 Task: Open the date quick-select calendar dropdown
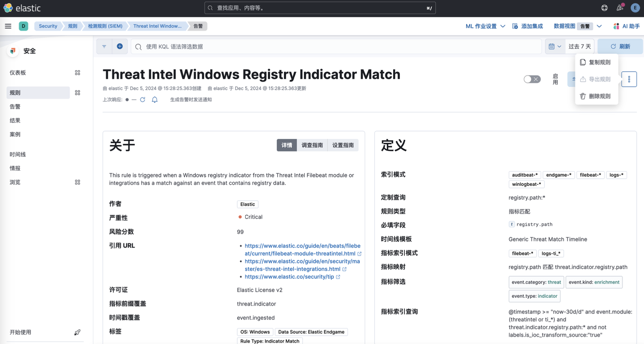(x=555, y=46)
